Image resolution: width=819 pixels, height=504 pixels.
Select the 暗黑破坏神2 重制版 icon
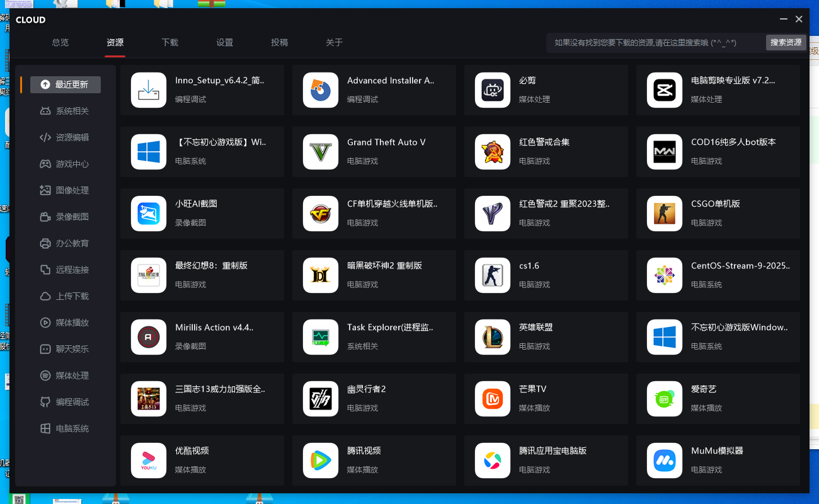[x=321, y=275]
